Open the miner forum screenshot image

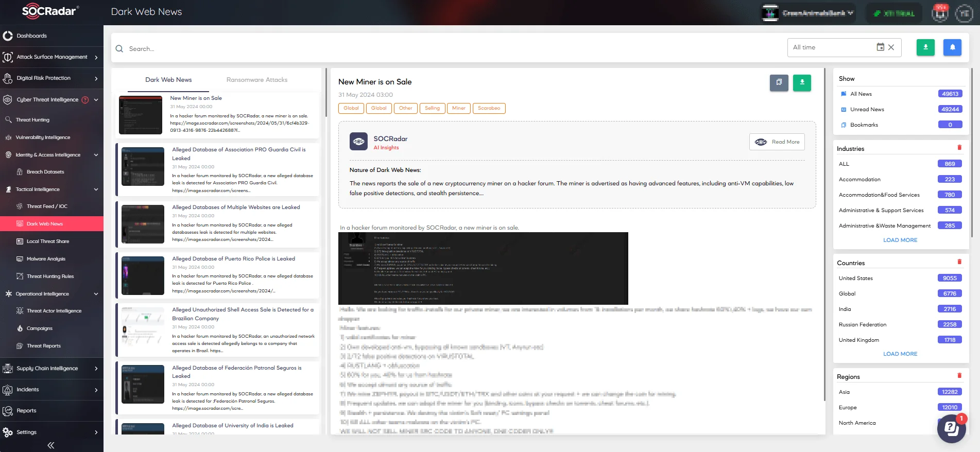(483, 268)
